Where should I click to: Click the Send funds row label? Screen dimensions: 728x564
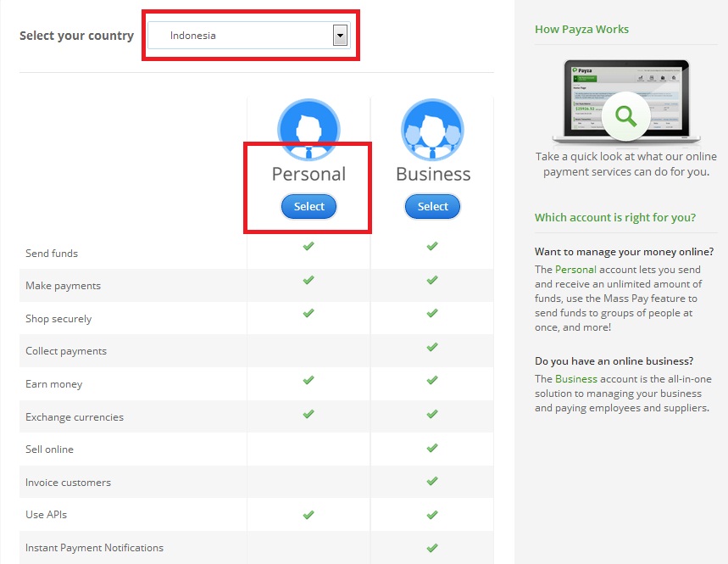(x=52, y=254)
